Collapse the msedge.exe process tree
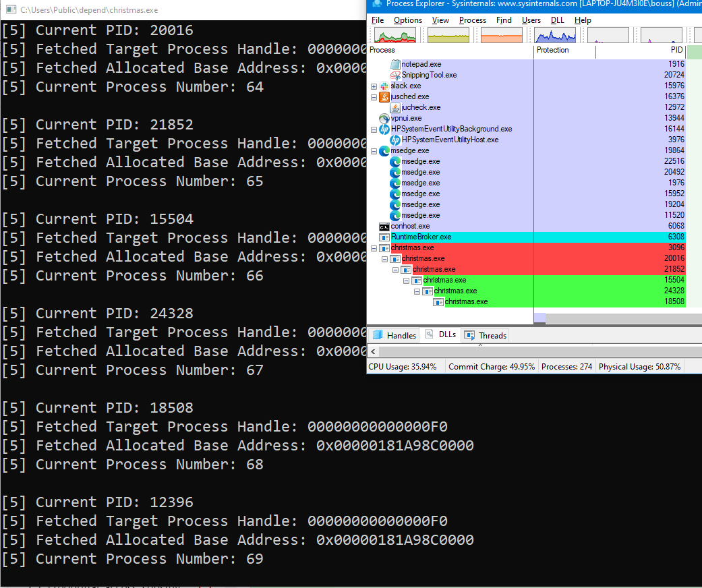This screenshot has height=588, width=702. click(374, 151)
